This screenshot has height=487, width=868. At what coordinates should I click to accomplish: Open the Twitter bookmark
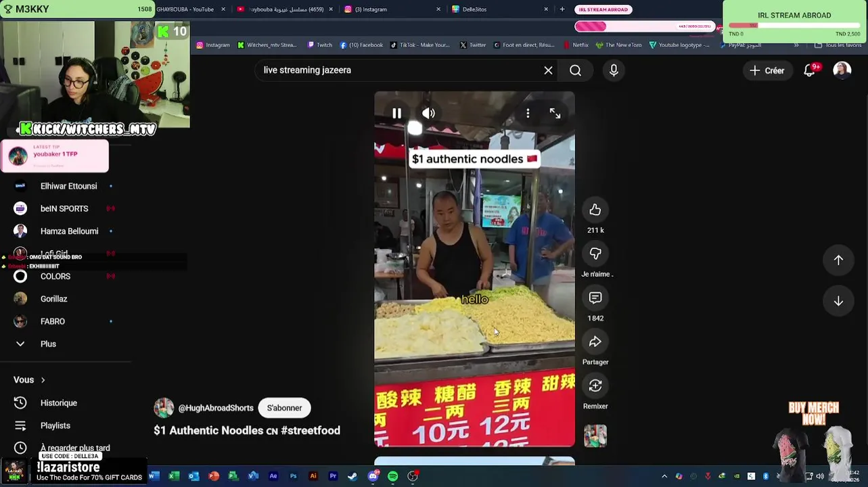coord(473,45)
